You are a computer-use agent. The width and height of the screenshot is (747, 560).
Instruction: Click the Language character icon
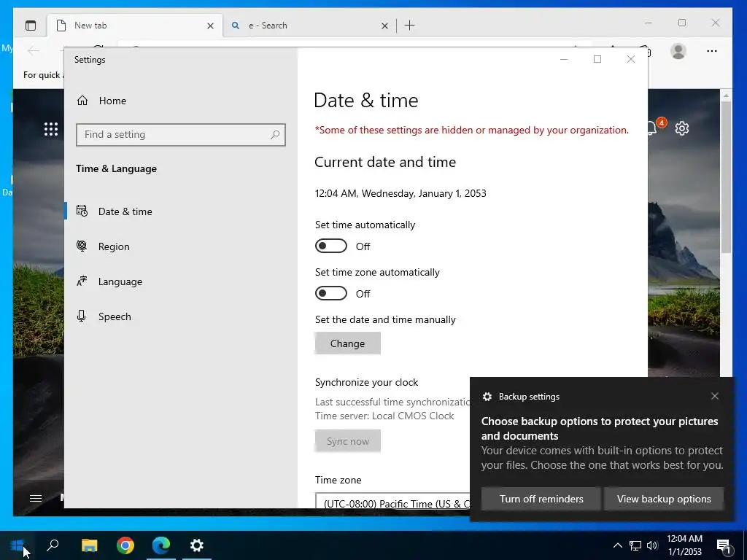(x=82, y=281)
